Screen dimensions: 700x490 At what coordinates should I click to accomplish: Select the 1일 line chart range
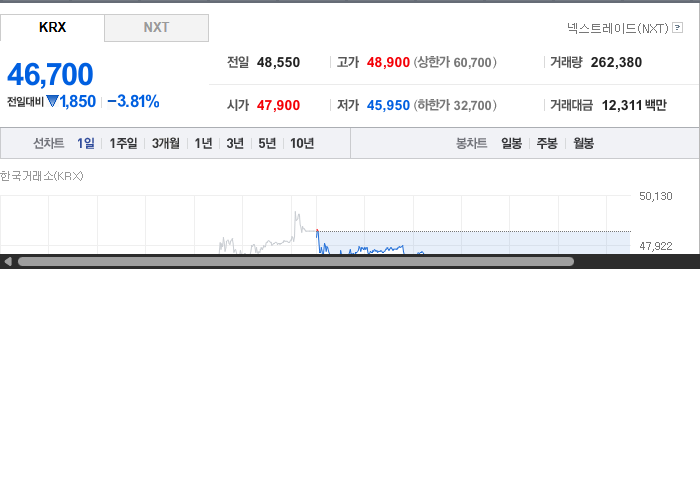pos(86,143)
